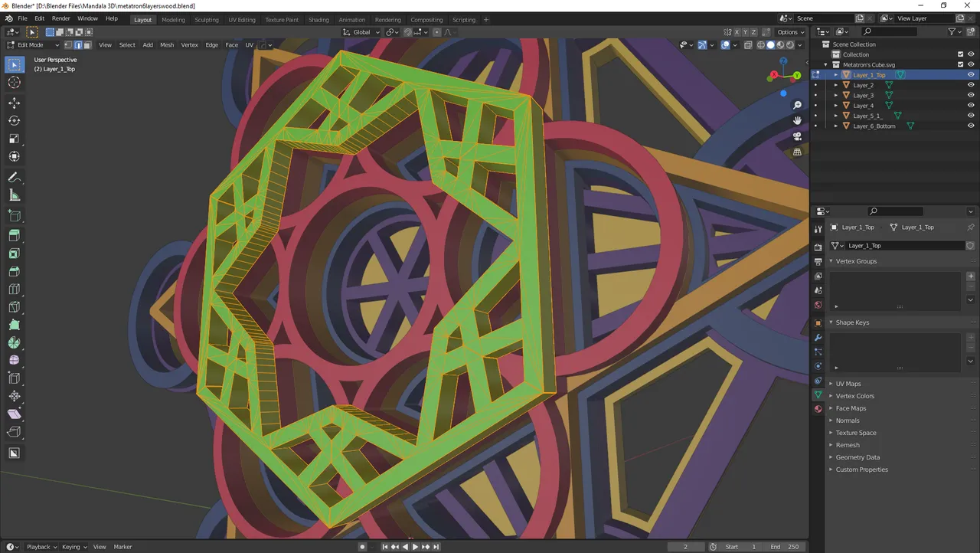Open the Keying popover in timeline
This screenshot has width=980, height=553.
coord(74,547)
